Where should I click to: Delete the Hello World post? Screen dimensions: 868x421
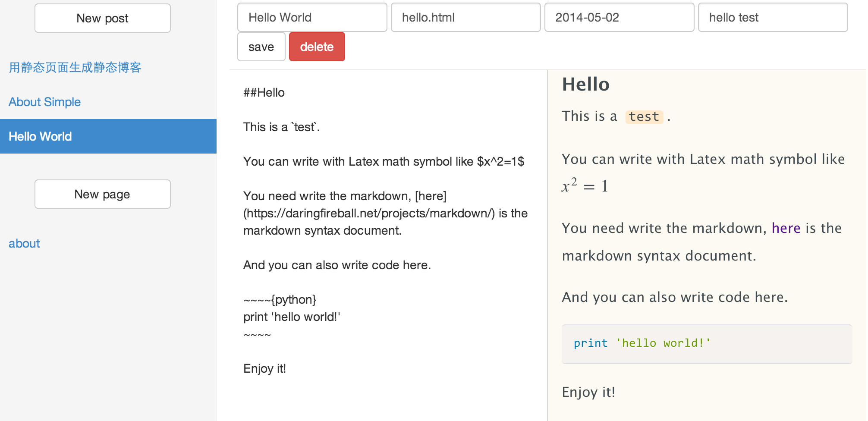[x=317, y=47]
